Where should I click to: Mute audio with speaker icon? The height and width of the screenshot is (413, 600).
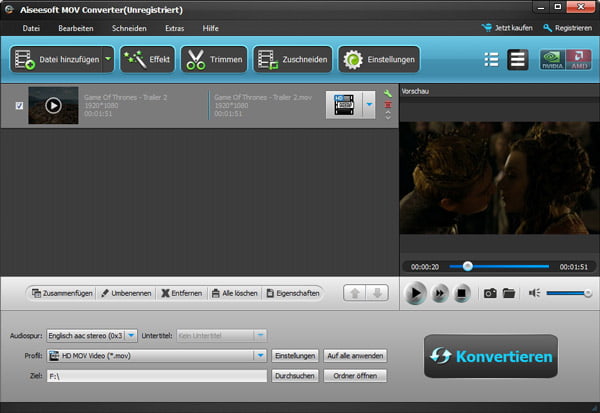[534, 293]
